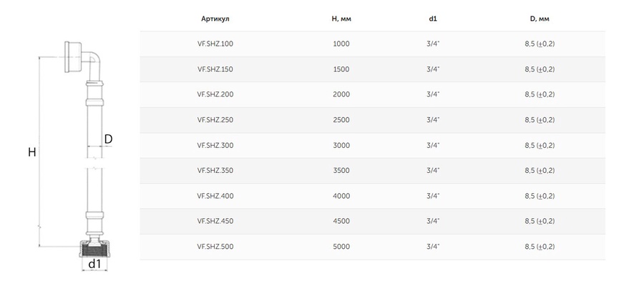Click the H, мм column header
Screen dimensions: 644x286
(341, 19)
